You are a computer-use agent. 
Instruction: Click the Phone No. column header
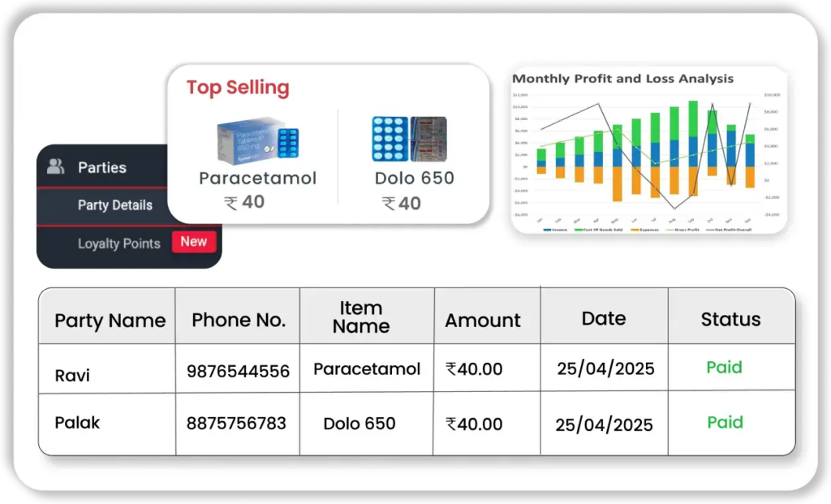tap(239, 320)
